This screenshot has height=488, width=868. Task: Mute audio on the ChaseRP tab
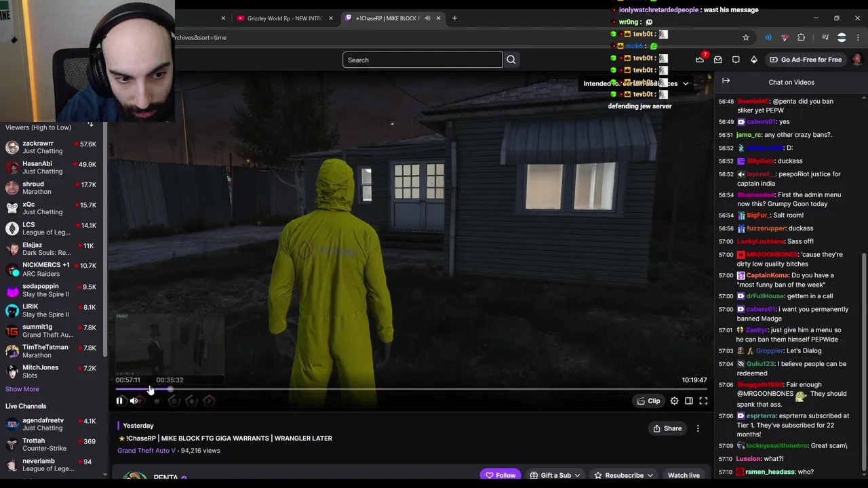[427, 18]
